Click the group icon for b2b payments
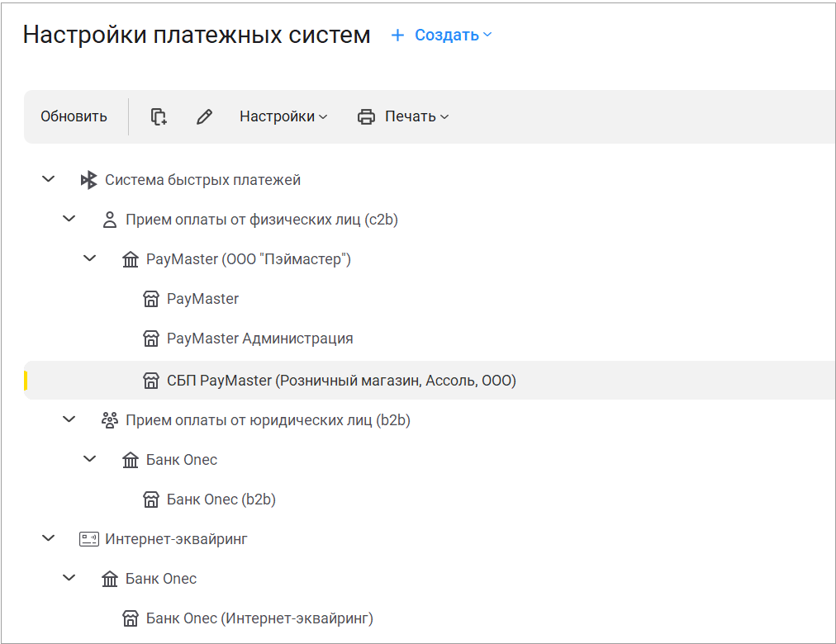 click(x=109, y=420)
